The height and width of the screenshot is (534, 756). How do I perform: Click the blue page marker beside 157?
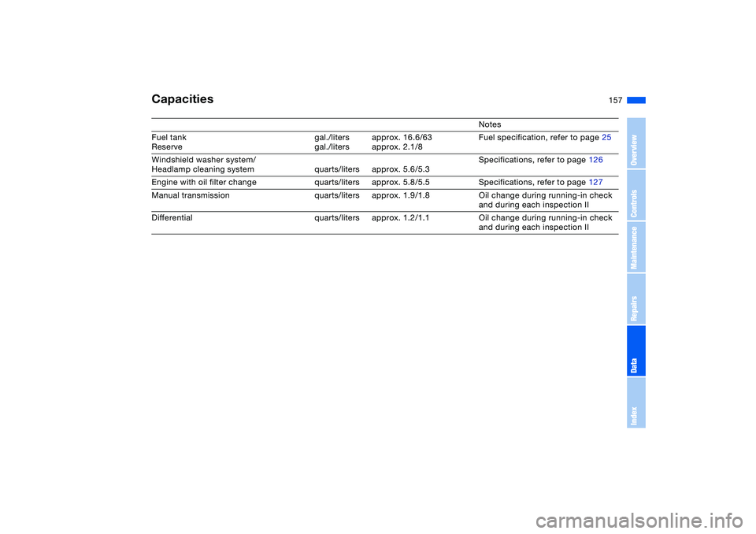click(636, 100)
